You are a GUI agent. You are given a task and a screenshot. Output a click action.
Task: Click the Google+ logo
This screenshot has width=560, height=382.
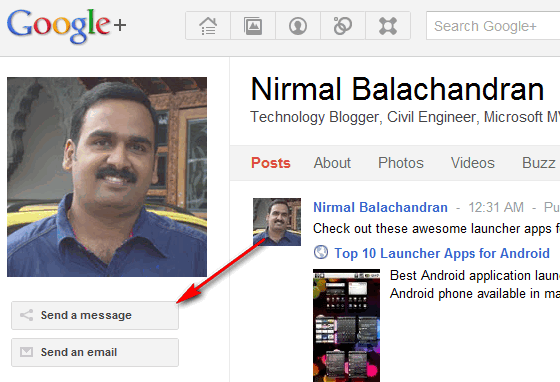(66, 26)
